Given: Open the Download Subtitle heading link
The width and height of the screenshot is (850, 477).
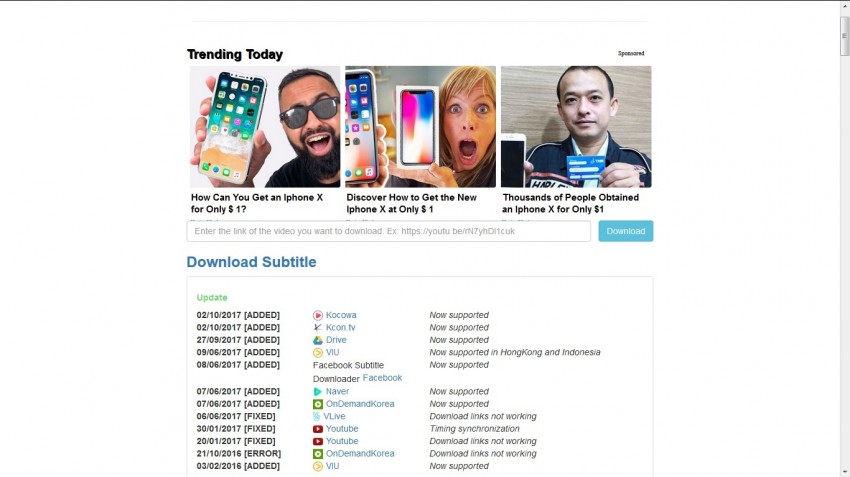Looking at the screenshot, I should 252,262.
